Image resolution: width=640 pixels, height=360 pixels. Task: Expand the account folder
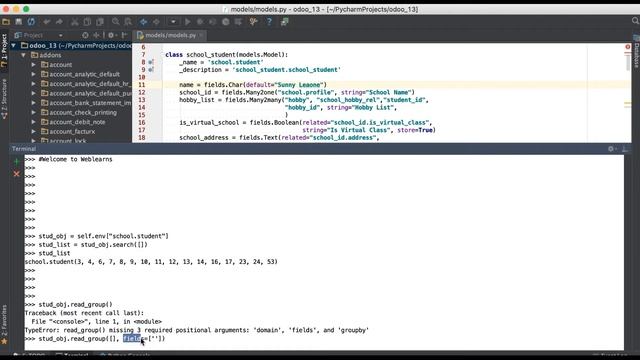[34, 64]
